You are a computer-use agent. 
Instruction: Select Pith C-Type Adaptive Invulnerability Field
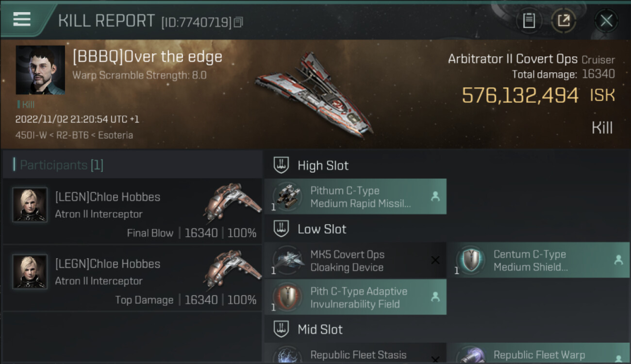(355, 297)
